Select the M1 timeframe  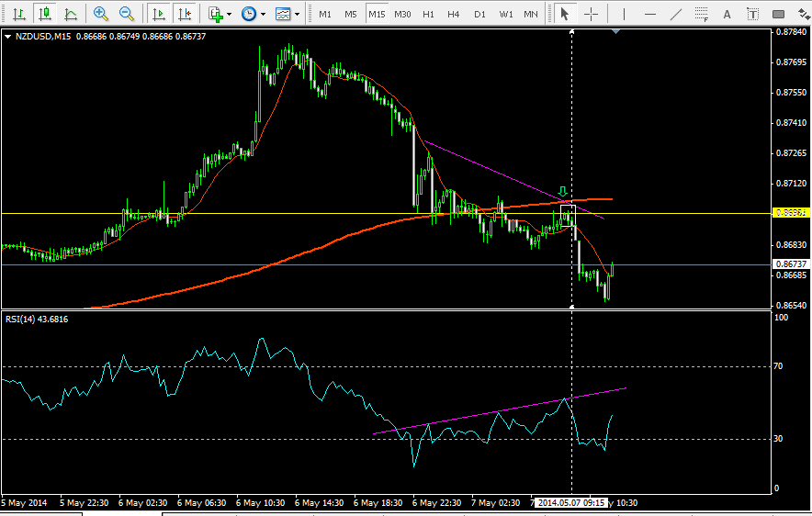(325, 14)
